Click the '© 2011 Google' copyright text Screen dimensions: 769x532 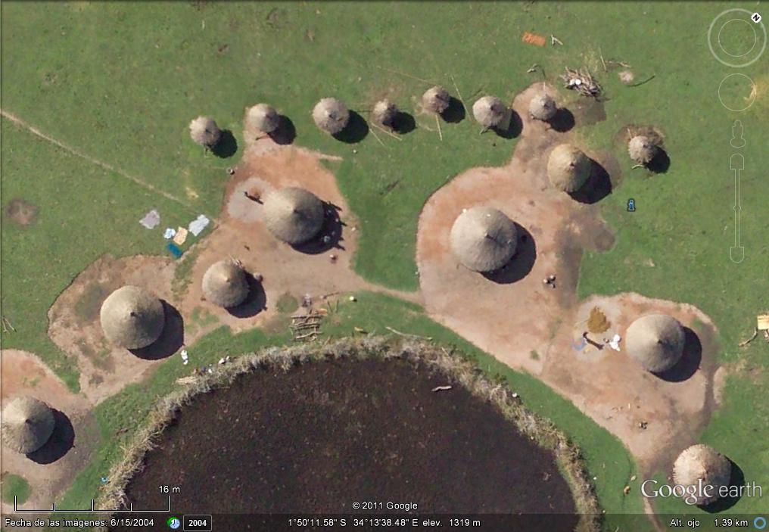(384, 506)
